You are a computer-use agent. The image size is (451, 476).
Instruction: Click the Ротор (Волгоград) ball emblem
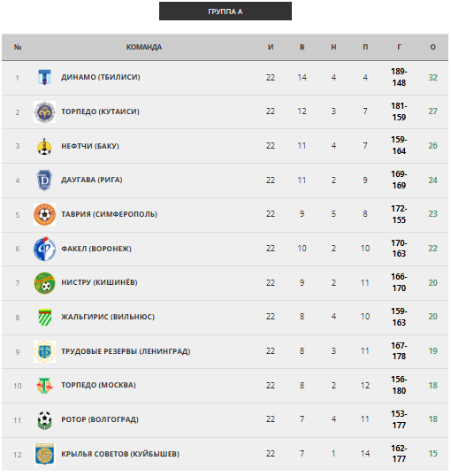click(x=44, y=420)
